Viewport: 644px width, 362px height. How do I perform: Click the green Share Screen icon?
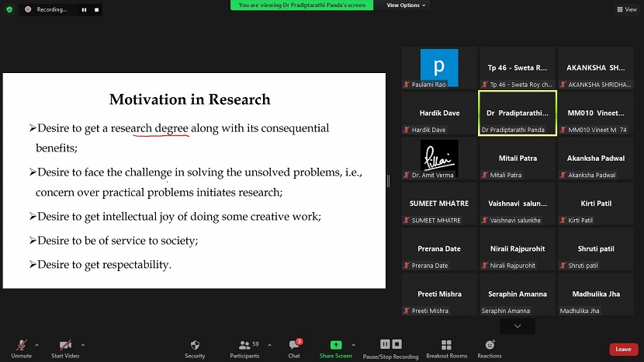tap(335, 344)
